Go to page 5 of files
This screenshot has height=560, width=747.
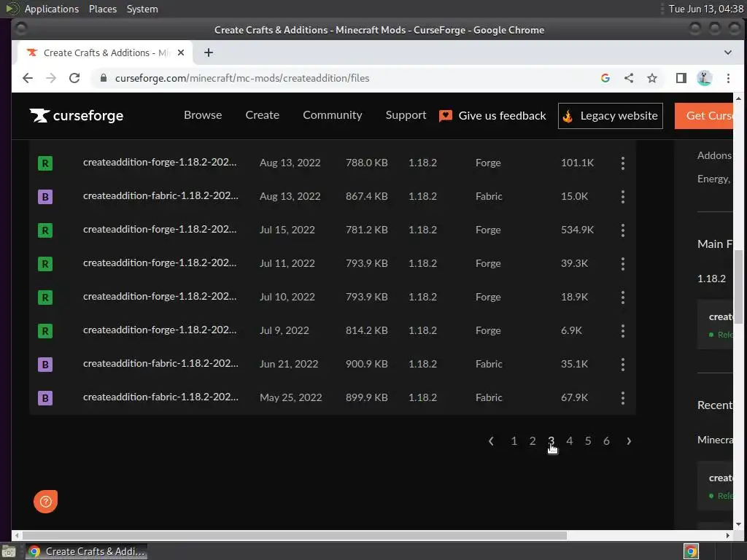(x=588, y=441)
